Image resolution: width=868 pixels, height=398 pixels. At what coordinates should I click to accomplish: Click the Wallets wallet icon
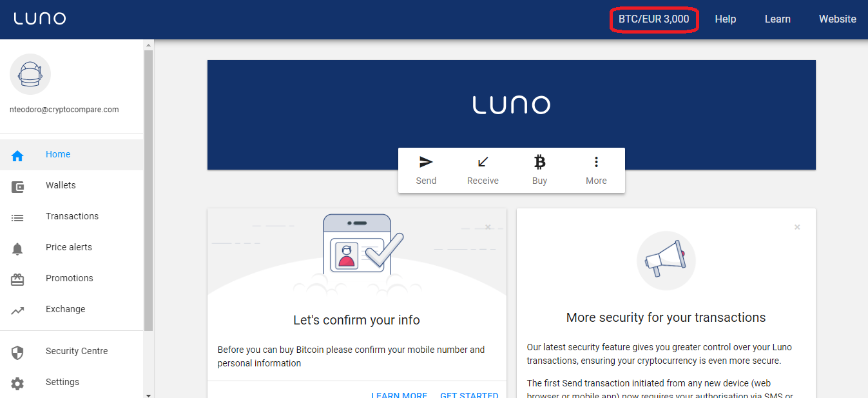(17, 187)
